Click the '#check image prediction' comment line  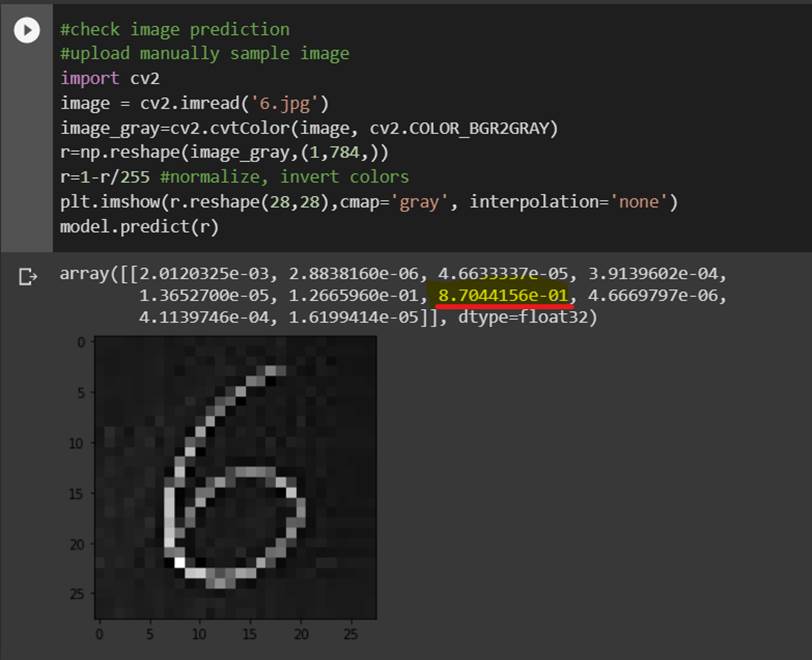175,29
